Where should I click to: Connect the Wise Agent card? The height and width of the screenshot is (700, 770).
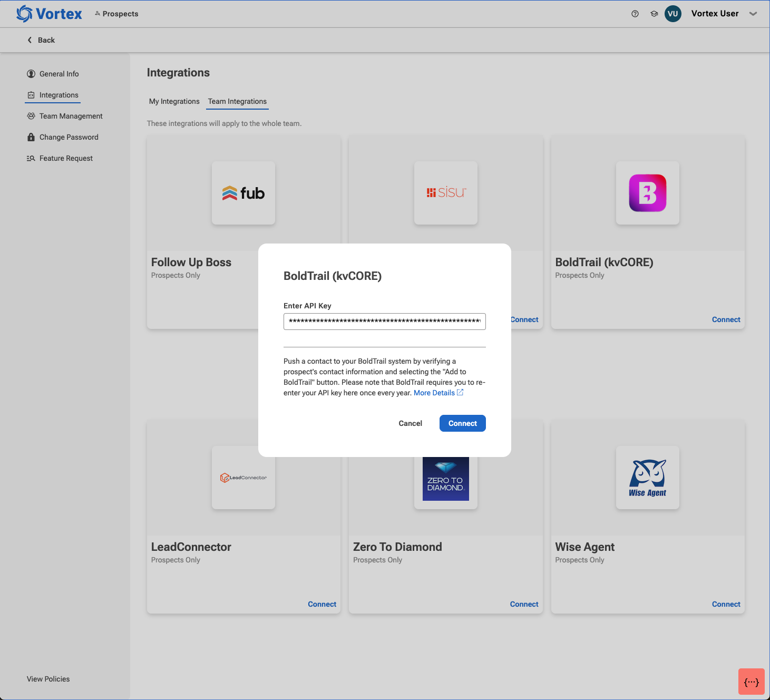(x=726, y=604)
